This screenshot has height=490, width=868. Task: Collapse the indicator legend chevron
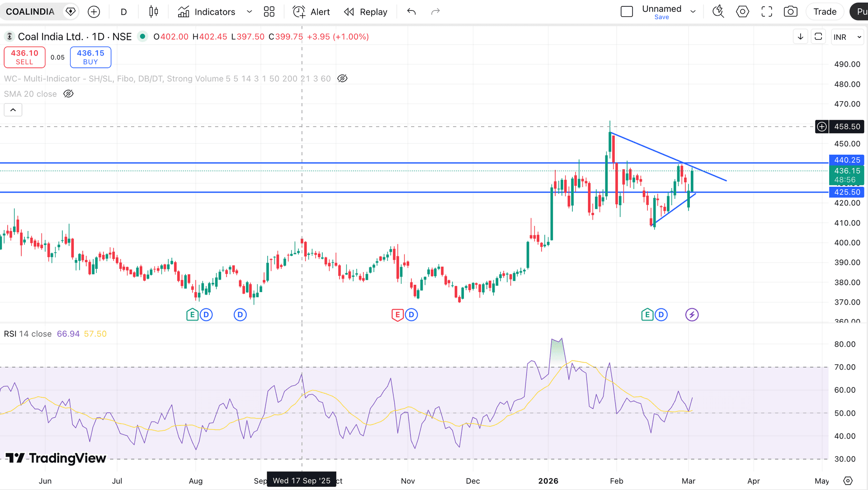coord(13,110)
